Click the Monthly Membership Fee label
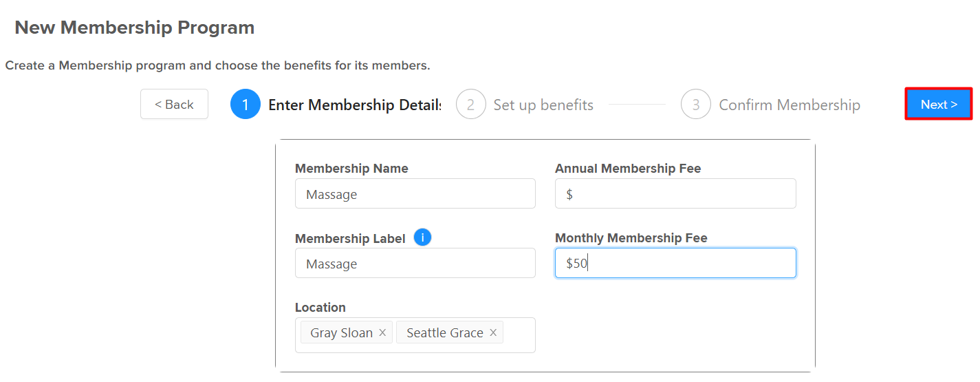 pos(631,238)
